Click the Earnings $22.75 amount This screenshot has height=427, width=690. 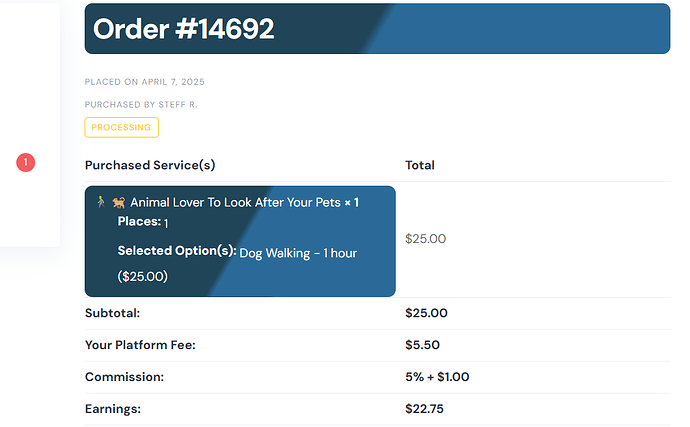424,409
